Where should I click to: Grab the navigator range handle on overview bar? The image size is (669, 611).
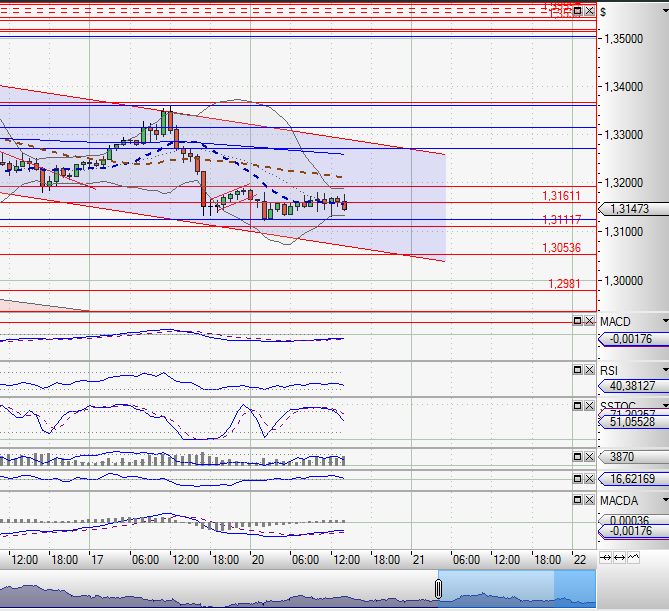(438, 589)
